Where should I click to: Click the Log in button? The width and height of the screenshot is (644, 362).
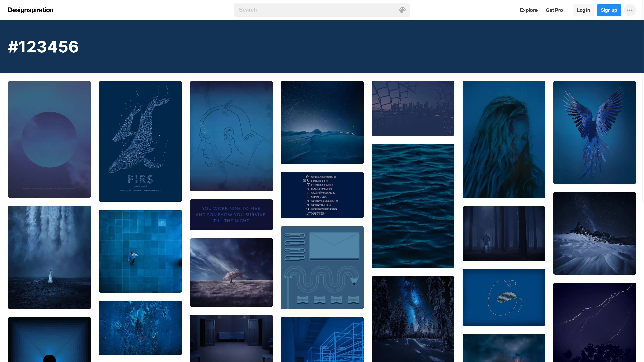(x=583, y=10)
